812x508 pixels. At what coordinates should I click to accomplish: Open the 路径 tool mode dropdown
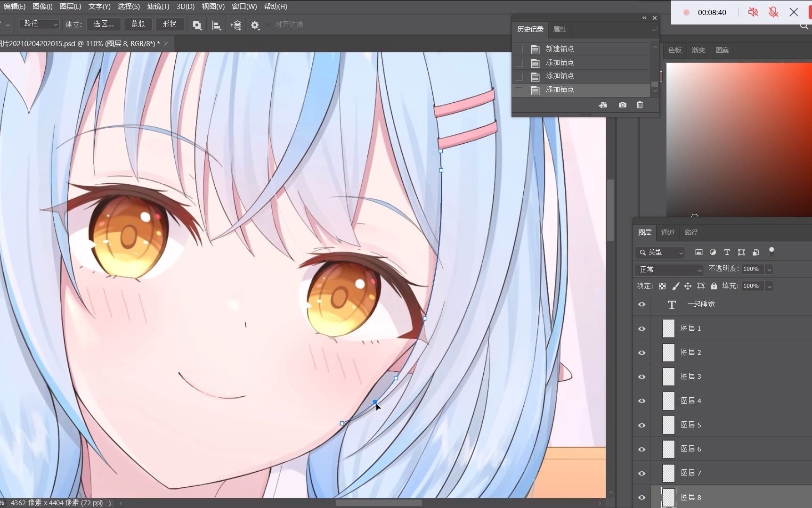click(x=40, y=24)
